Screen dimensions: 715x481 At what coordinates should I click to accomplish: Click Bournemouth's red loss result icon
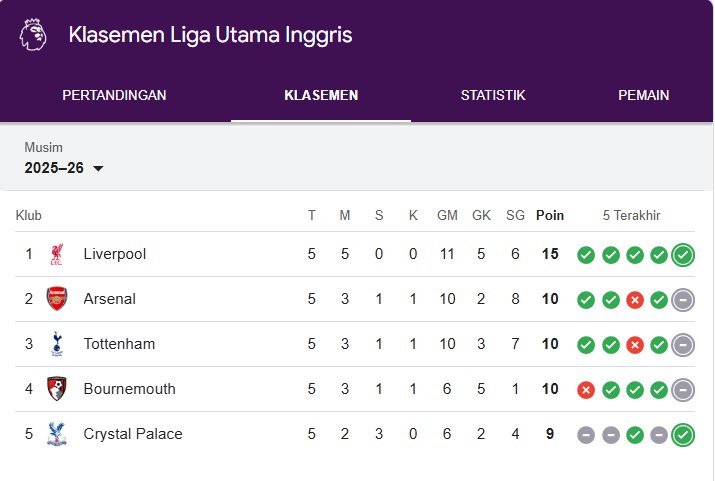pyautogui.click(x=586, y=389)
